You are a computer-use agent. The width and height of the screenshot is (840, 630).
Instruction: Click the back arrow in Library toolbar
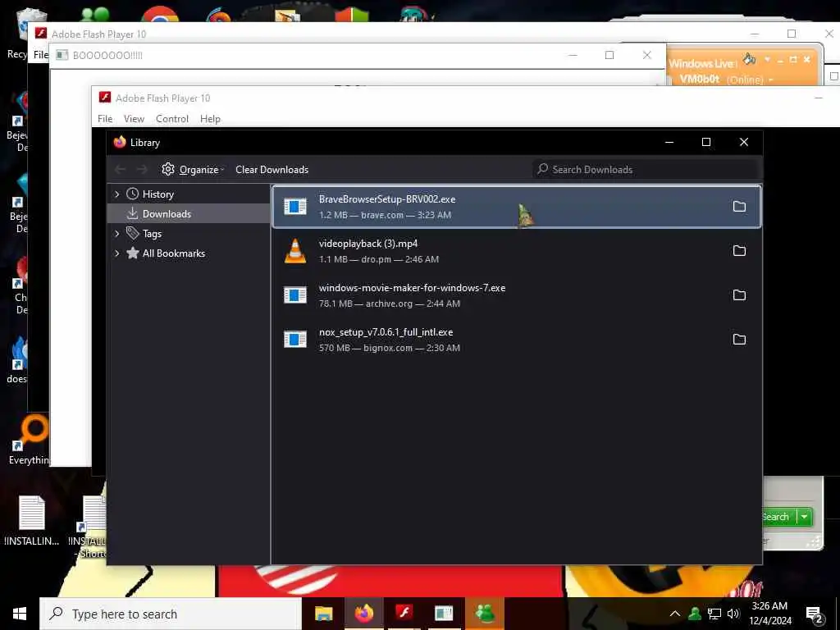(120, 169)
